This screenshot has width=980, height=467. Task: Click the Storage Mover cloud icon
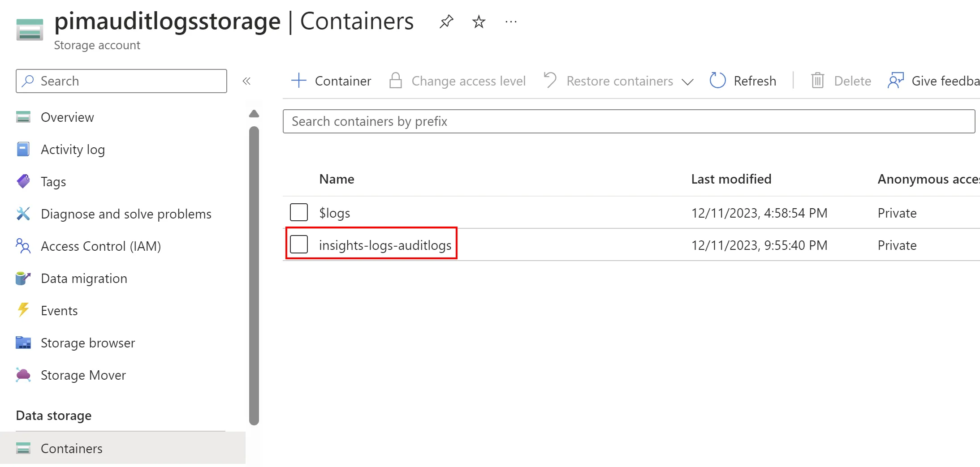click(23, 375)
